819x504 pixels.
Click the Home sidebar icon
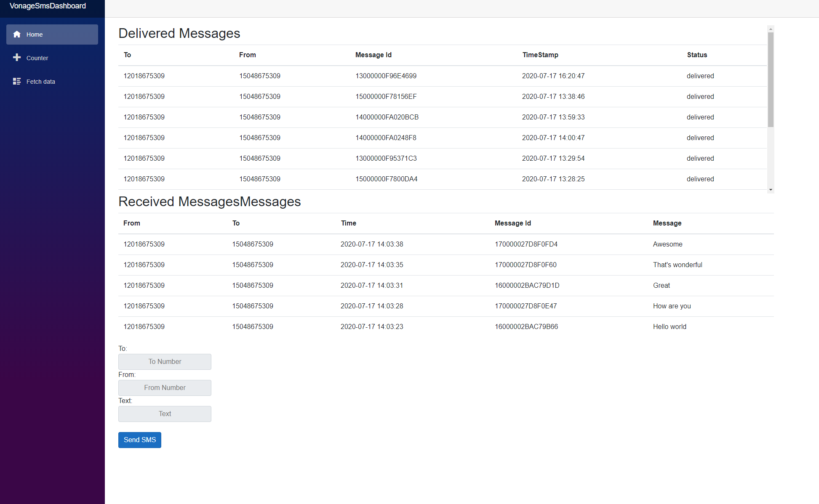pyautogui.click(x=17, y=34)
